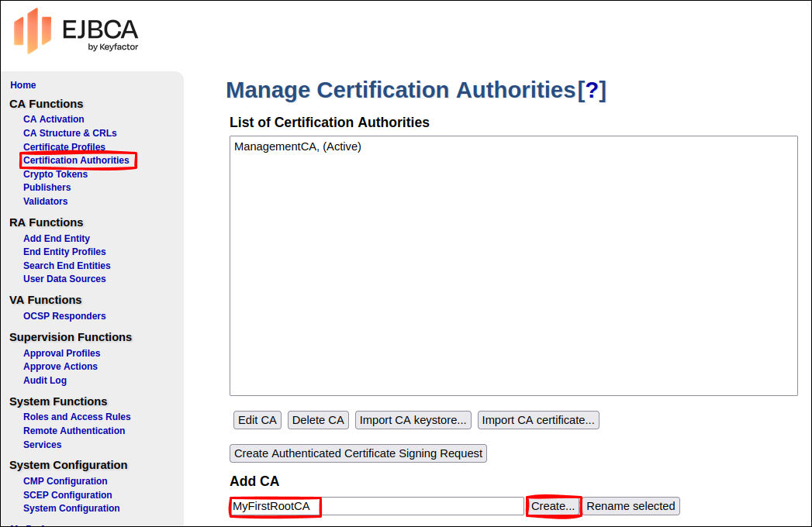Click Create Authenticated Certificate Signing Request
Screen dimensions: 812x527
tap(358, 453)
